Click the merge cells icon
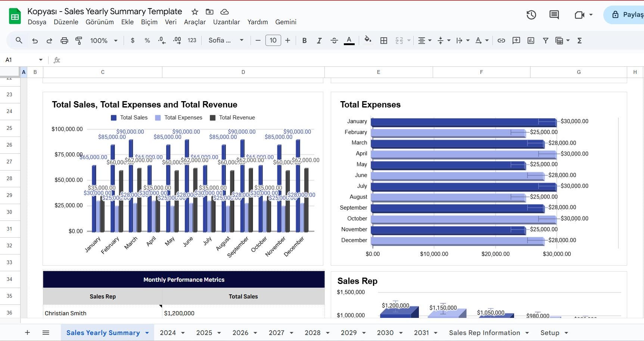The image size is (644, 341). tap(399, 41)
